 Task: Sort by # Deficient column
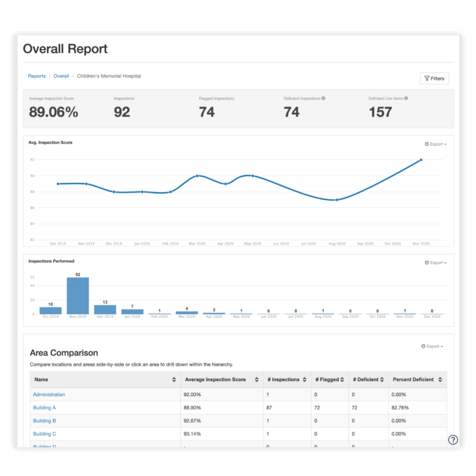coord(382,380)
